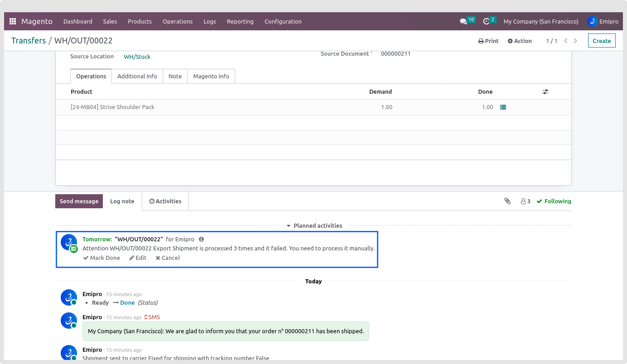Toggle the Following subscription status
The height and width of the screenshot is (364, 627).
pos(554,201)
